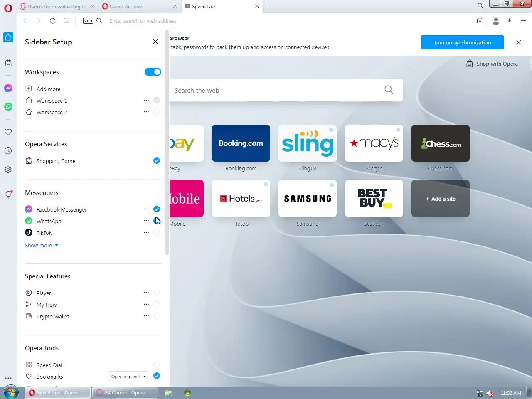Click the Add a site tile
532x399 pixels.
(x=441, y=198)
